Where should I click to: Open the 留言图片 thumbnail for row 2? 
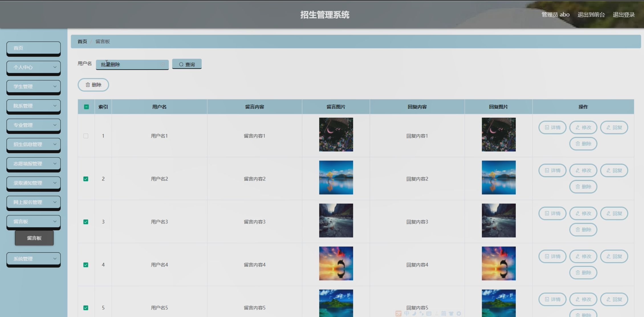tap(336, 177)
